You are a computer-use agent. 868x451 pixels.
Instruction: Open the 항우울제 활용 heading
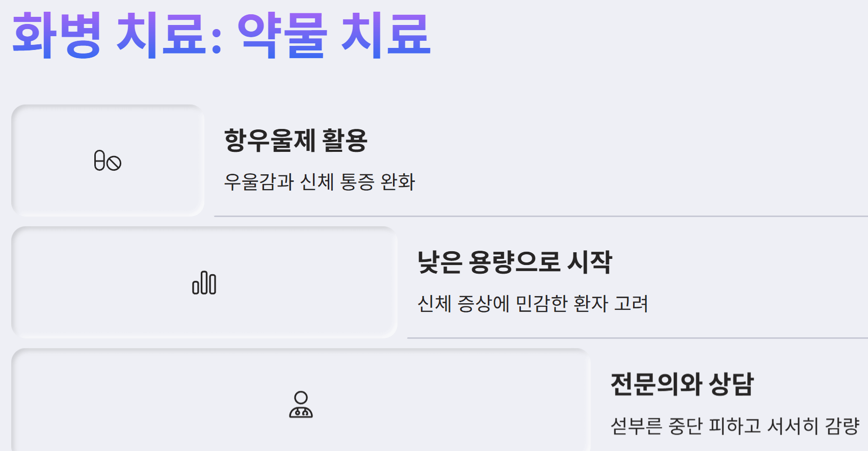(x=296, y=141)
